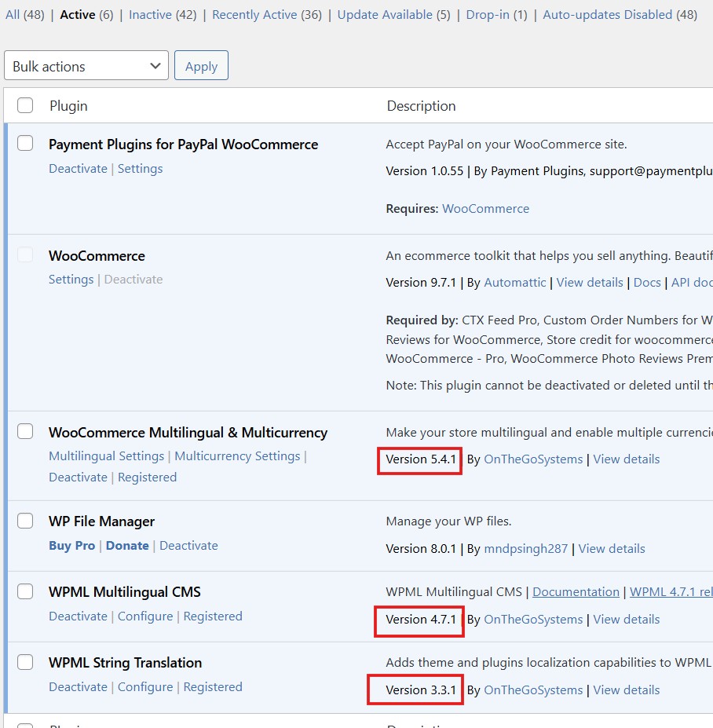This screenshot has width=713, height=728.
Task: Click the WPML String Translation title
Action: tap(125, 663)
